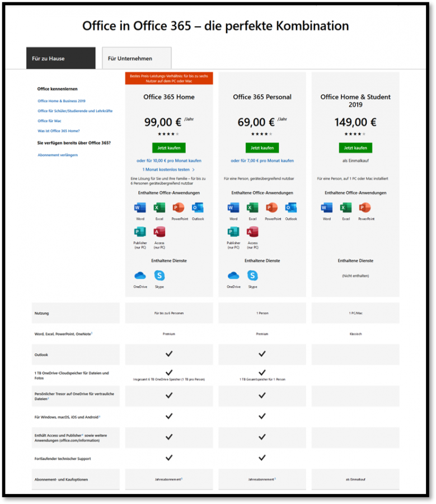436x504 pixels.
Task: Click OneDrive icon under Office 365 Home
Action: point(140,276)
